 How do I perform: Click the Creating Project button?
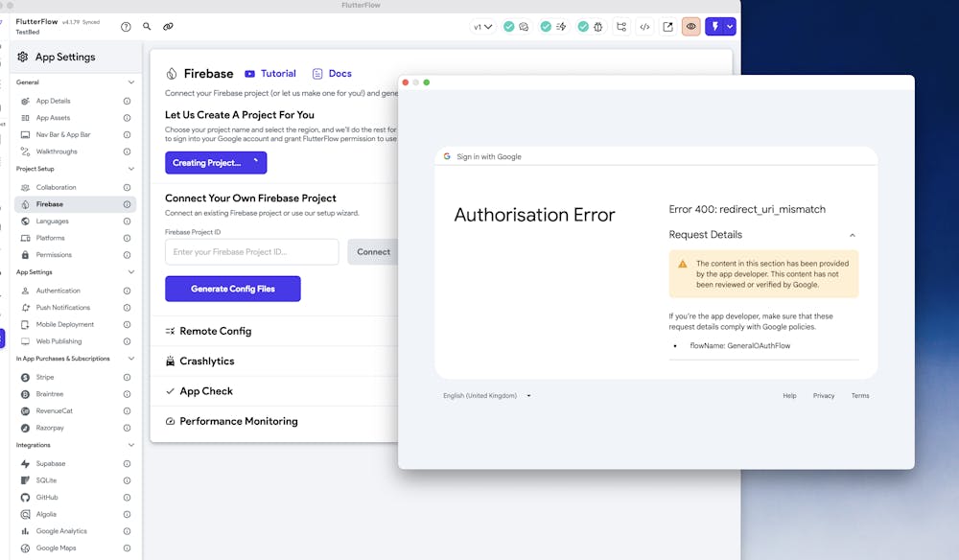216,163
